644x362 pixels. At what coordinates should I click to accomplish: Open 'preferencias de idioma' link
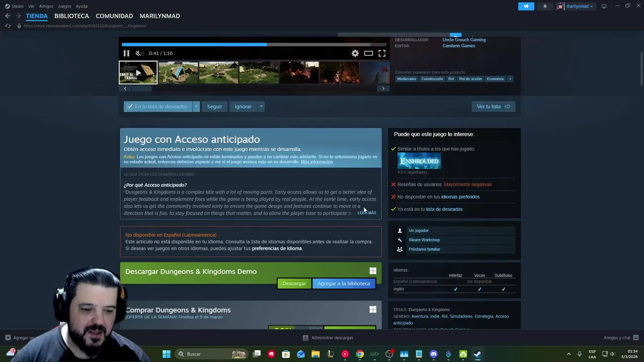tap(277, 248)
